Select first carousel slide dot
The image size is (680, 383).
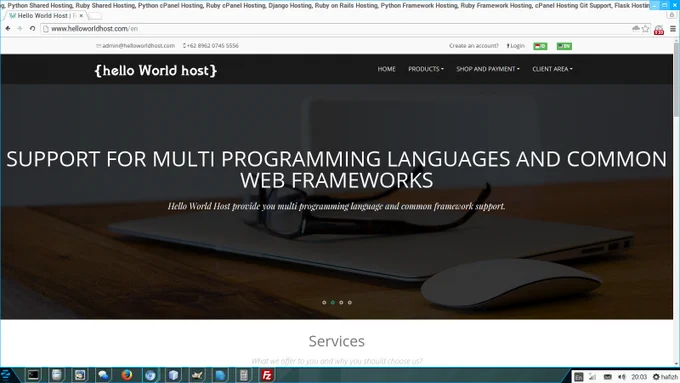coord(324,302)
